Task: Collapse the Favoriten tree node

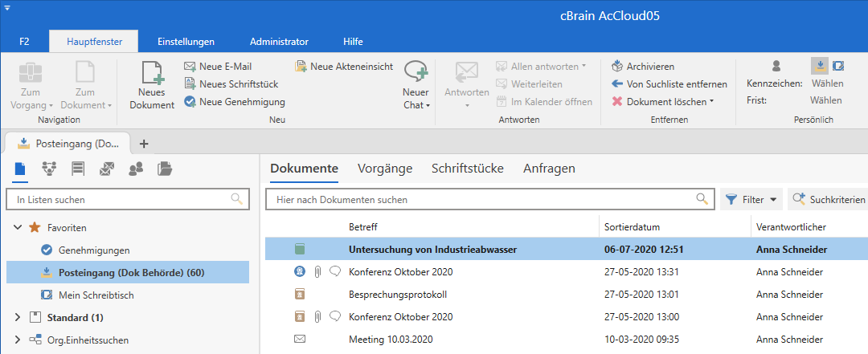Action: 18,228
